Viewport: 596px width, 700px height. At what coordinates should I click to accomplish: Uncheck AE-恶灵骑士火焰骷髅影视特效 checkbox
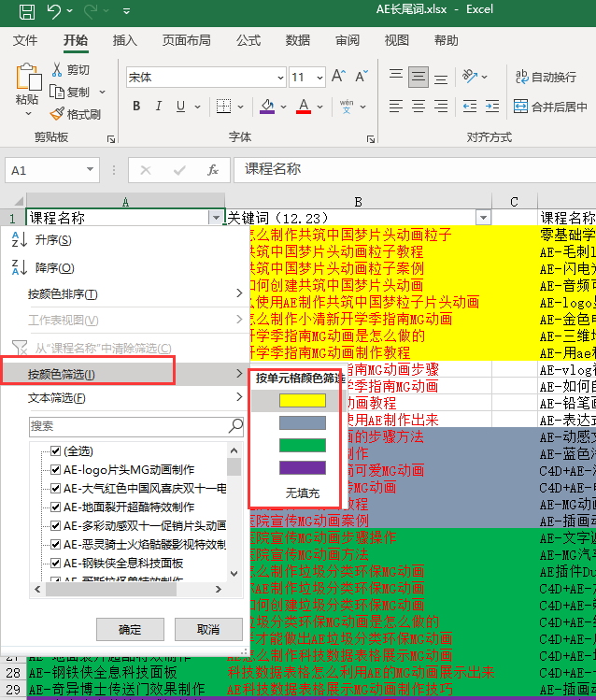56,545
